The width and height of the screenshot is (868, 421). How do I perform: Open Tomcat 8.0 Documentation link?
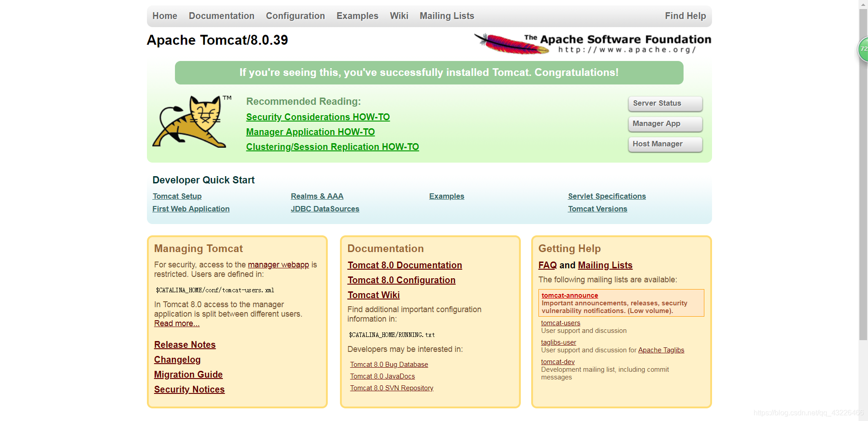point(405,265)
